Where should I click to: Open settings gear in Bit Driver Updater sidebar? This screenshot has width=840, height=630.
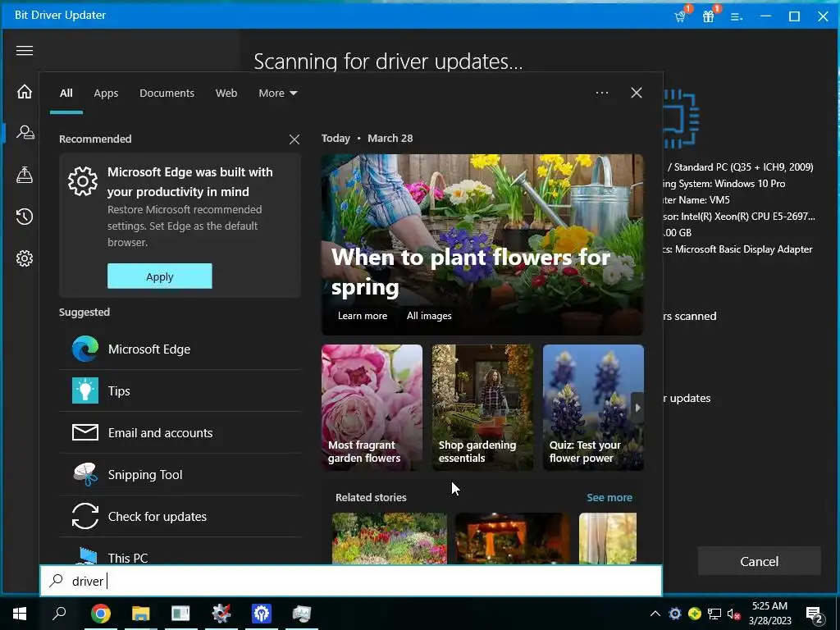[x=25, y=258]
